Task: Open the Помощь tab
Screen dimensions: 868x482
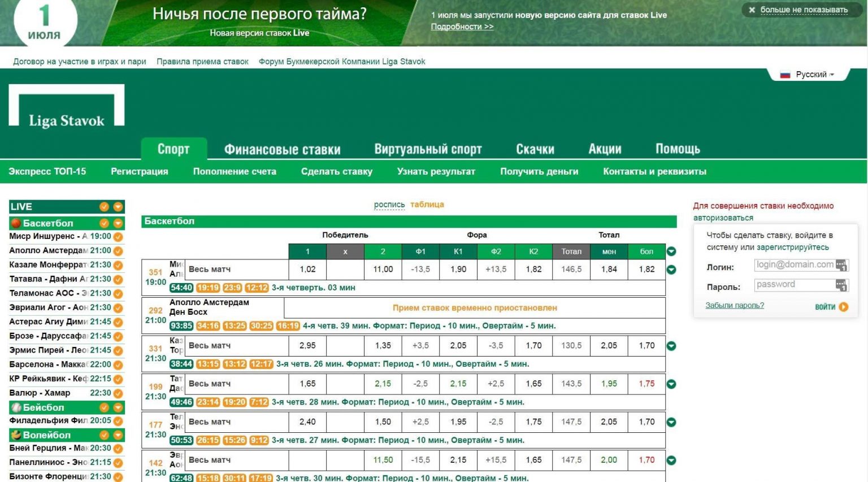Action: pos(678,149)
